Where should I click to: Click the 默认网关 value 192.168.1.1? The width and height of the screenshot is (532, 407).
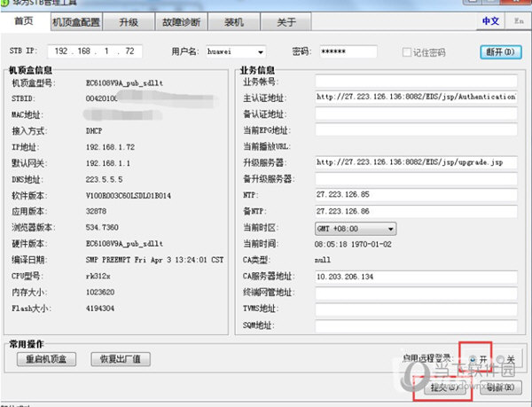108,163
